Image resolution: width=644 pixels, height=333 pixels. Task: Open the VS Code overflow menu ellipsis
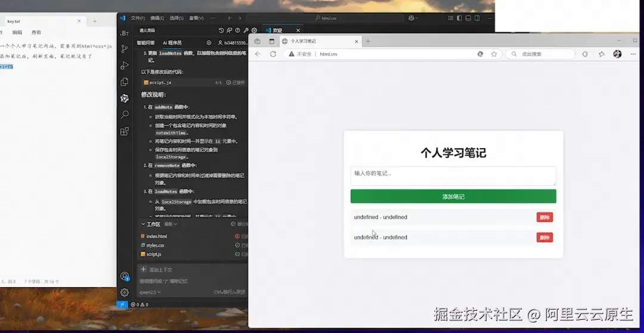pyautogui.click(x=213, y=18)
